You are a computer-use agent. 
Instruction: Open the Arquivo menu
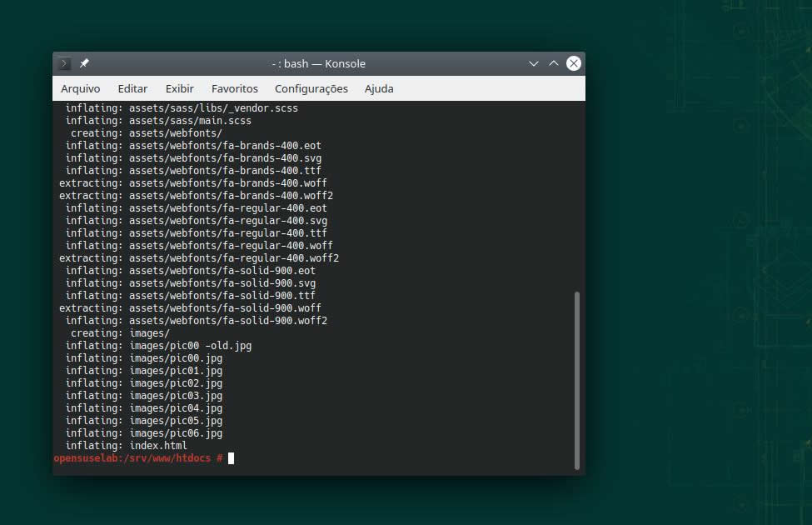click(x=80, y=88)
